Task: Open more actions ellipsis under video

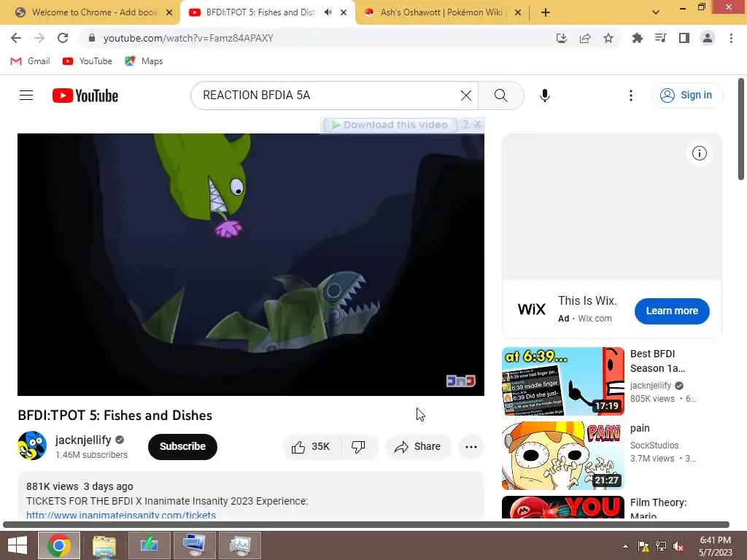Action: [x=471, y=447]
